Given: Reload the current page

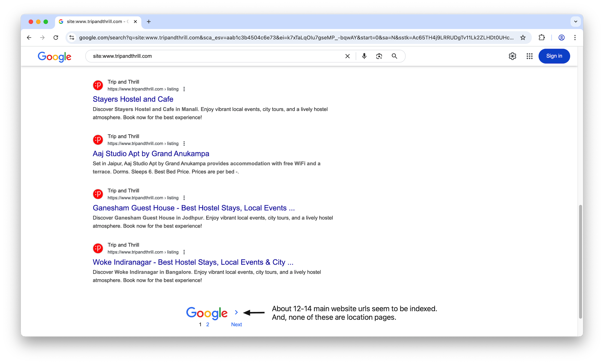Looking at the screenshot, I should (x=56, y=38).
